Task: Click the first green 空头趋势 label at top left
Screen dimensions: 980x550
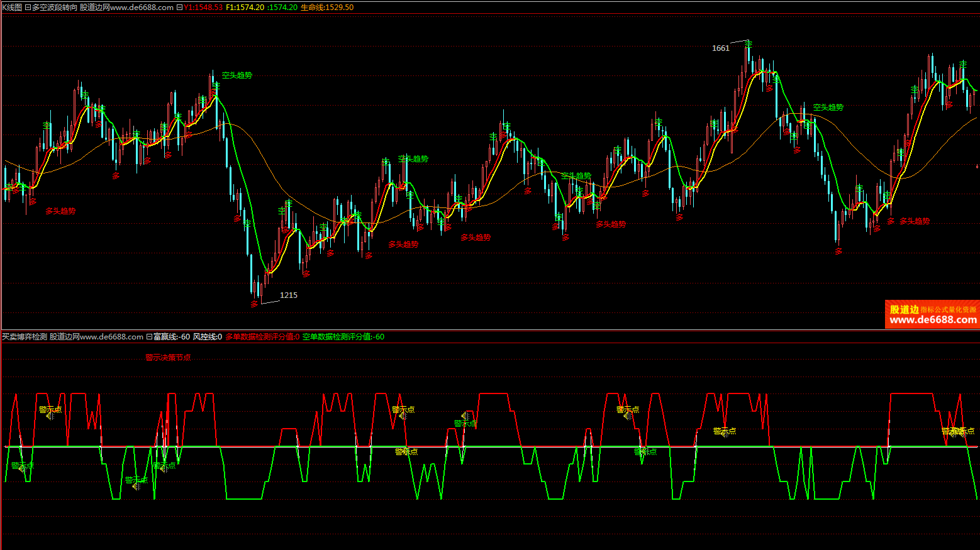Action: (x=237, y=75)
